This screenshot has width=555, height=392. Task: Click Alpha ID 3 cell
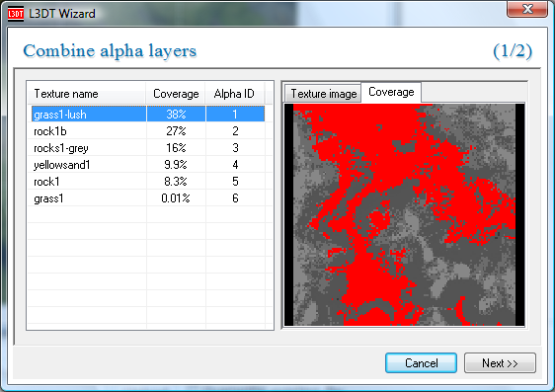point(235,147)
